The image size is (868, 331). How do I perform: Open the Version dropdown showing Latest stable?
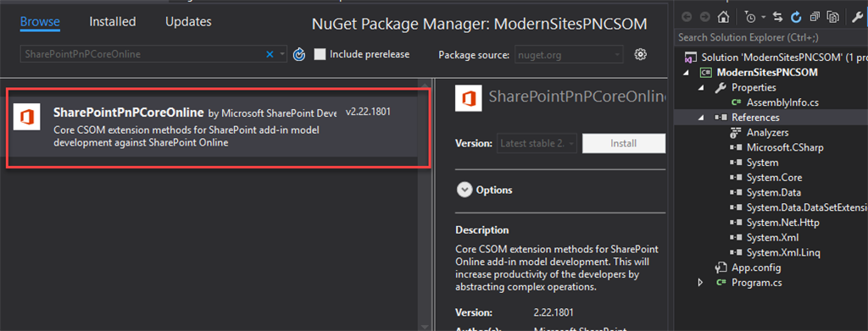coord(537,143)
